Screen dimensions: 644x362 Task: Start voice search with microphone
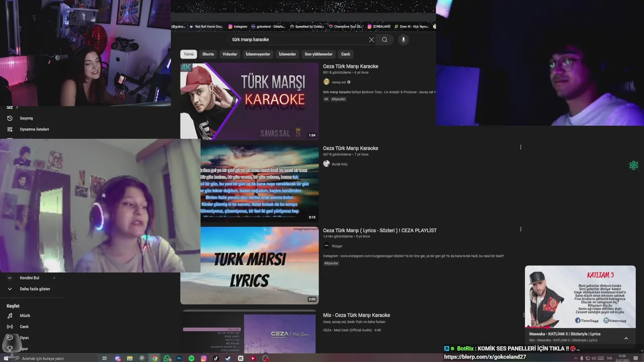(x=403, y=40)
